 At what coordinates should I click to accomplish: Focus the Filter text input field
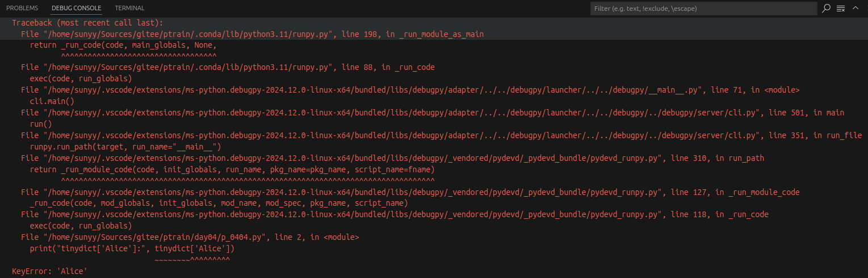pyautogui.click(x=703, y=9)
